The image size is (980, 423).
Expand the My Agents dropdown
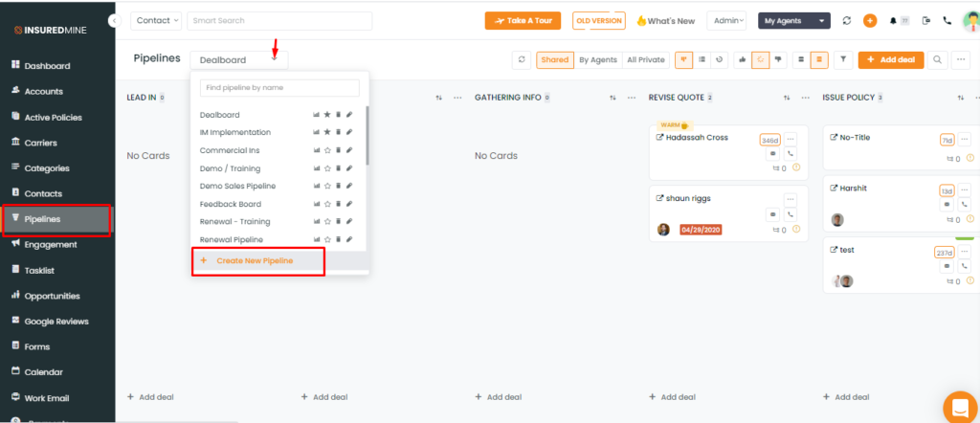[x=794, y=21]
